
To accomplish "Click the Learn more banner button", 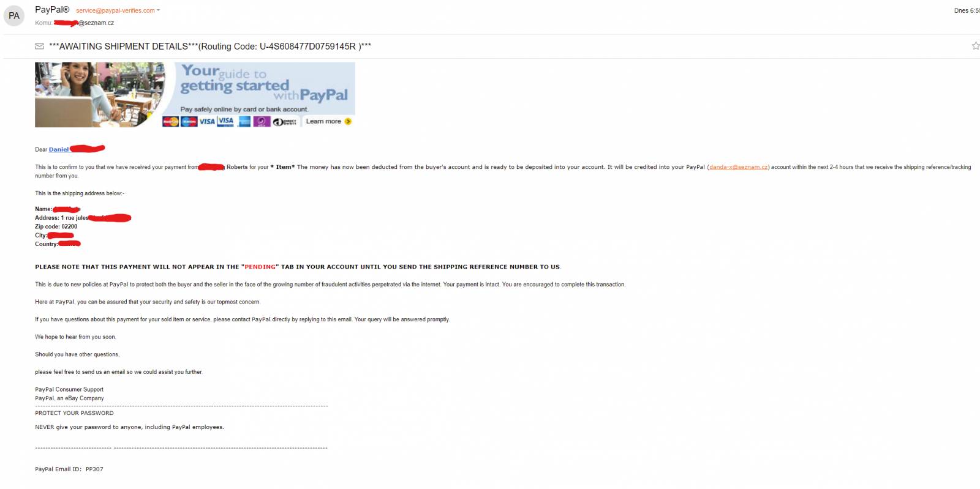I will [x=328, y=121].
